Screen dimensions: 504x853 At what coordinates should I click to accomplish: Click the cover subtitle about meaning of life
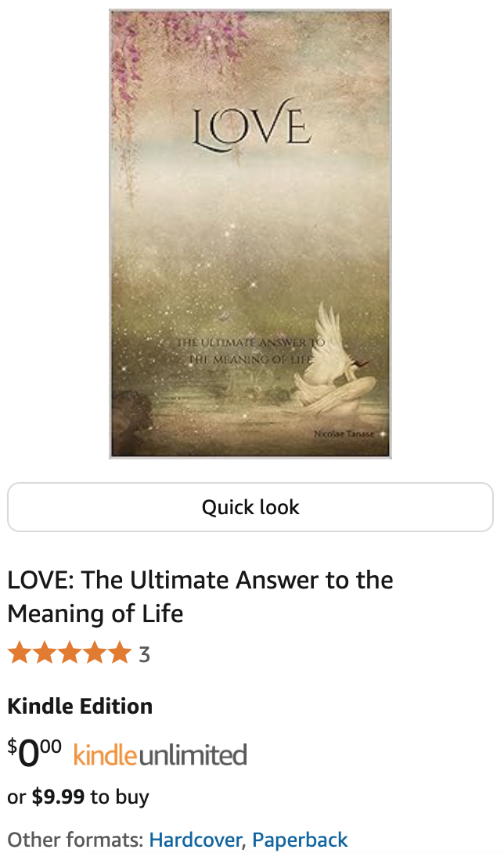click(250, 351)
